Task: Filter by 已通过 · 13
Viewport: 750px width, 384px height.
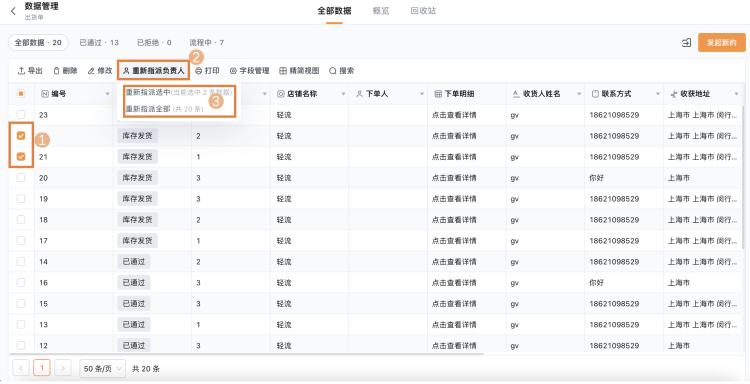Action: tap(99, 43)
